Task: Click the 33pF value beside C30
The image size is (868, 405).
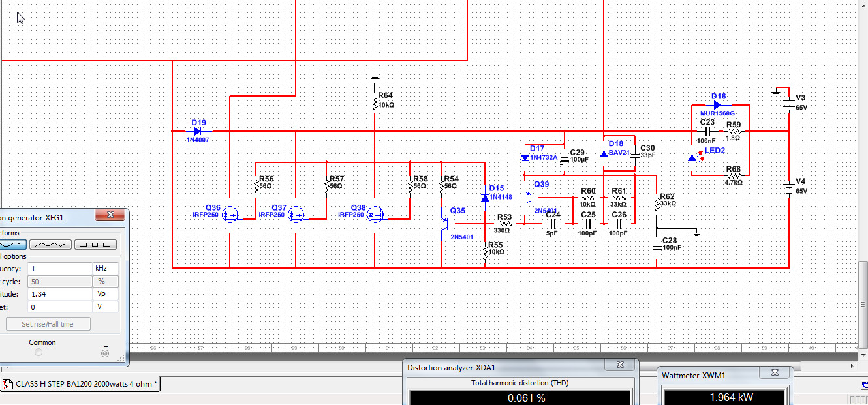Action: [x=647, y=156]
